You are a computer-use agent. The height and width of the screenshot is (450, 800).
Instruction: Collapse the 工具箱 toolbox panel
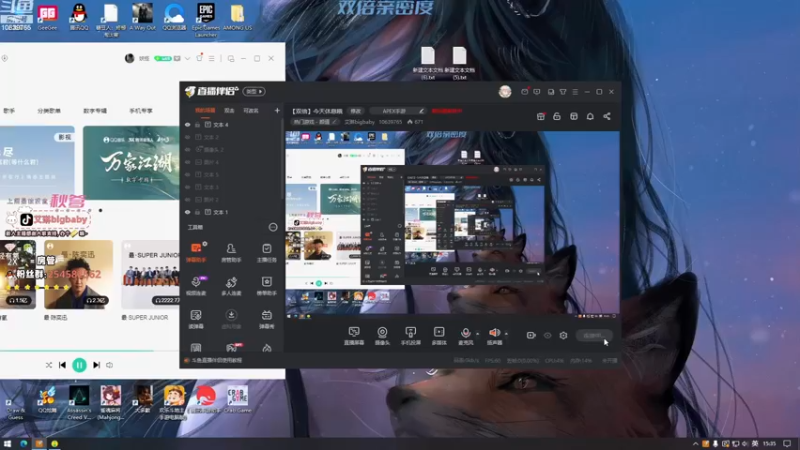pyautogui.click(x=273, y=227)
